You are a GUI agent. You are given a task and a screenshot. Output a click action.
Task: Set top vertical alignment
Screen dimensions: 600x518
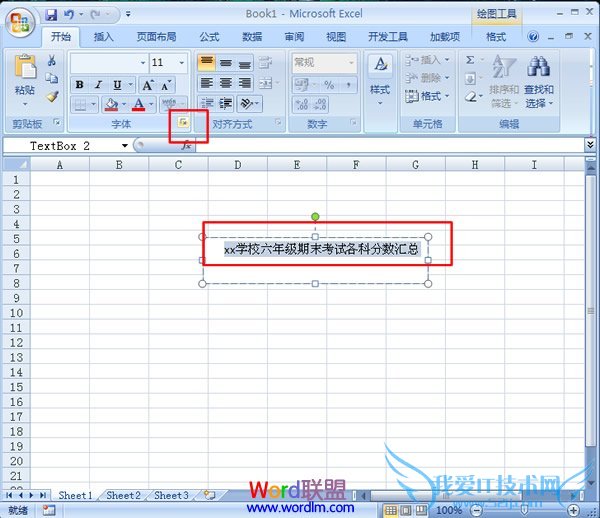207,62
